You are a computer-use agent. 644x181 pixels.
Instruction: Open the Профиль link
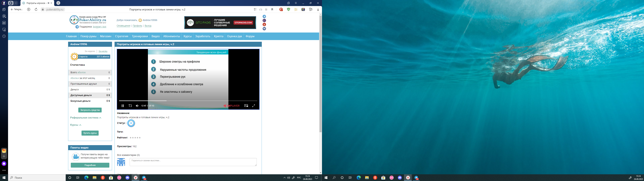tap(137, 26)
